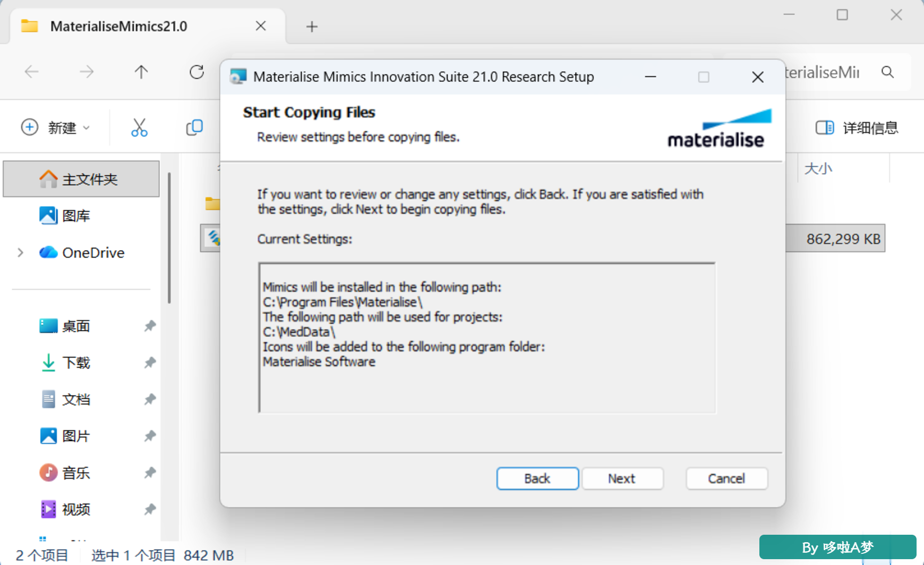Image resolution: width=924 pixels, height=565 pixels.
Task: Toggle the 详细信息 details pane
Action: 857,127
